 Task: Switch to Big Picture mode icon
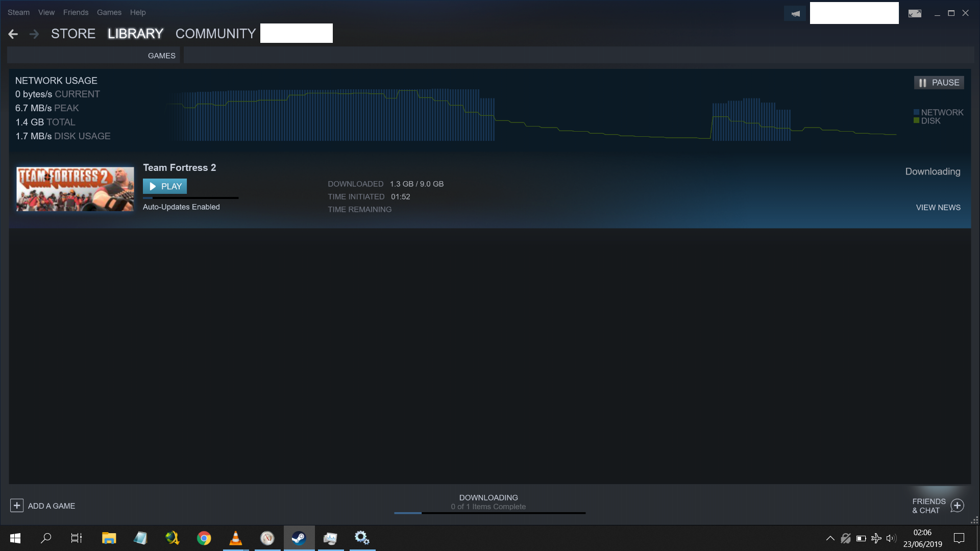(x=915, y=14)
